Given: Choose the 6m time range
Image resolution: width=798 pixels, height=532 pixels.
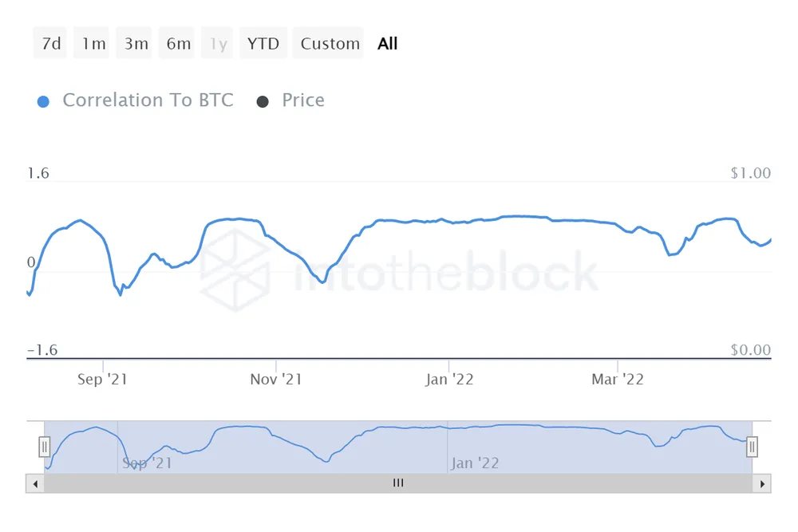Looking at the screenshot, I should pyautogui.click(x=179, y=44).
